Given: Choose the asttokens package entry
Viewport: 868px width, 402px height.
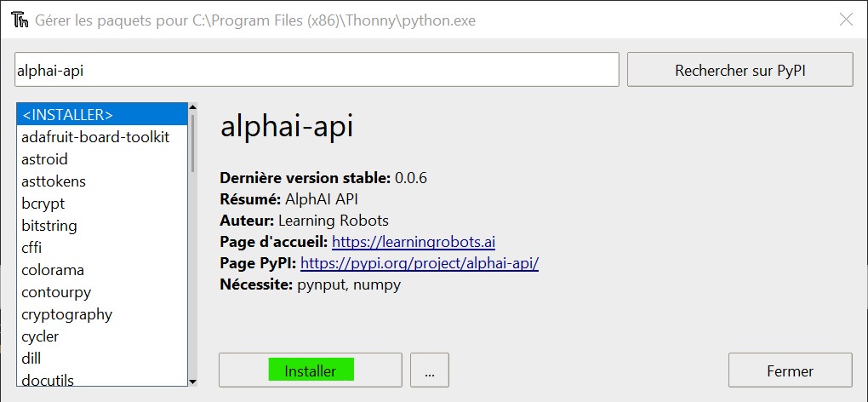Looking at the screenshot, I should coord(54,181).
